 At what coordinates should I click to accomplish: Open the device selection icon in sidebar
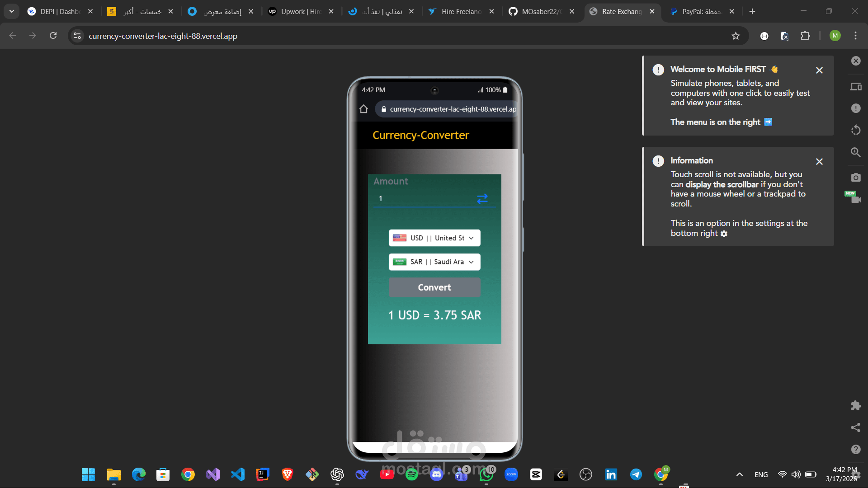click(x=855, y=87)
